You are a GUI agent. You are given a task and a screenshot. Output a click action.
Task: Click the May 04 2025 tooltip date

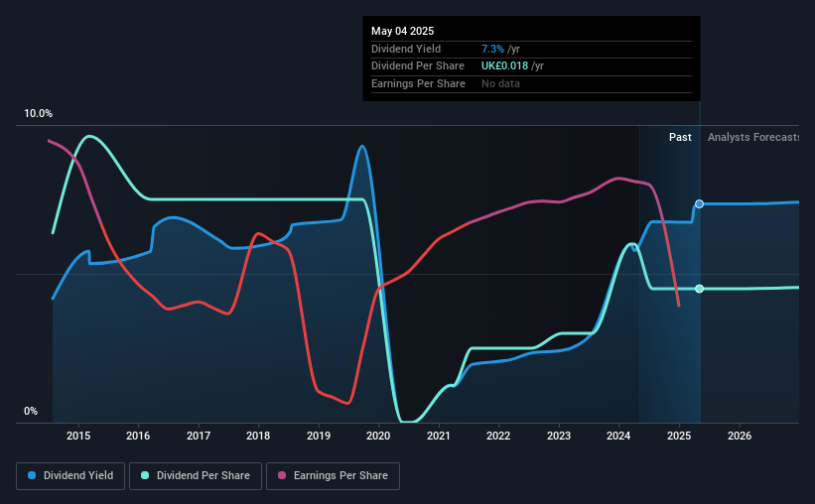click(402, 31)
